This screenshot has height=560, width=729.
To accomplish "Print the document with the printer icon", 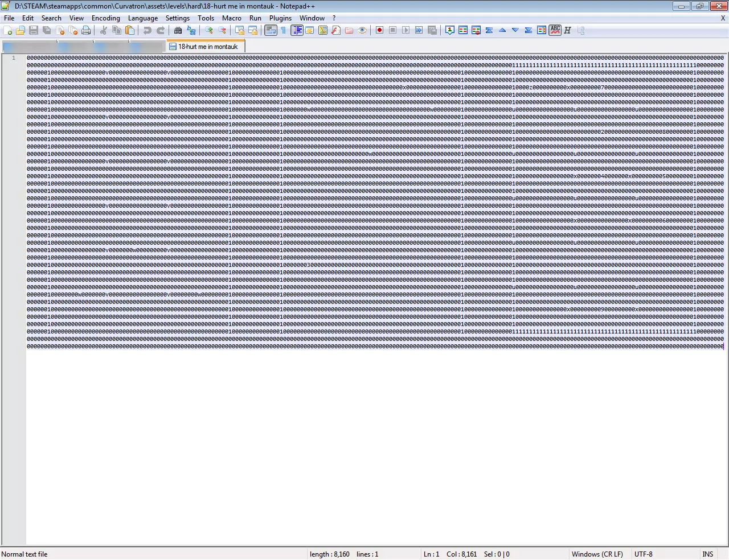I will (86, 30).
